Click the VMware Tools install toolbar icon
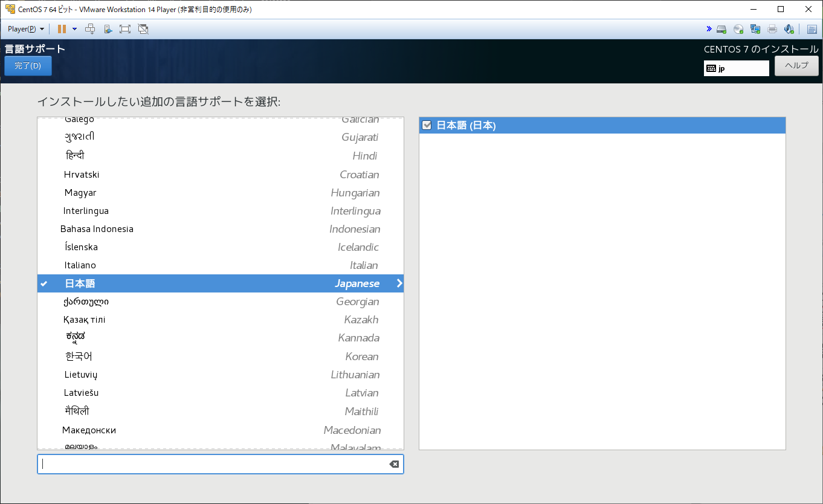The width and height of the screenshot is (823, 504). [x=108, y=29]
